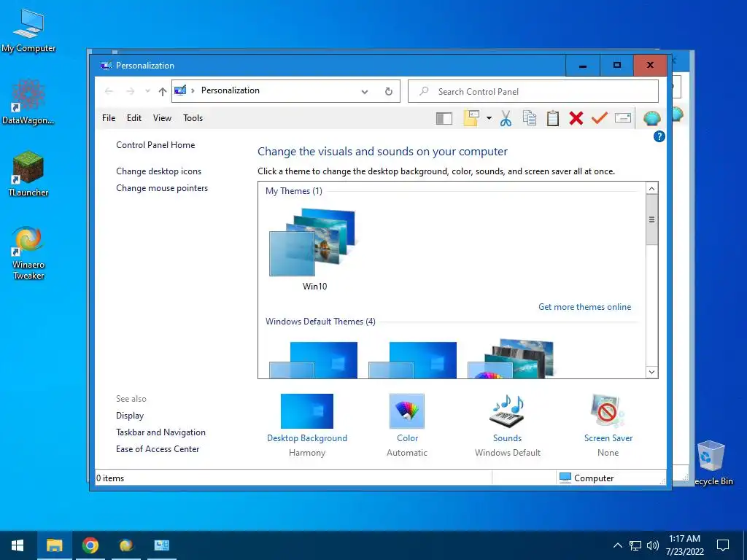Open Screen Saver settings
747x560 pixels.
(608, 411)
